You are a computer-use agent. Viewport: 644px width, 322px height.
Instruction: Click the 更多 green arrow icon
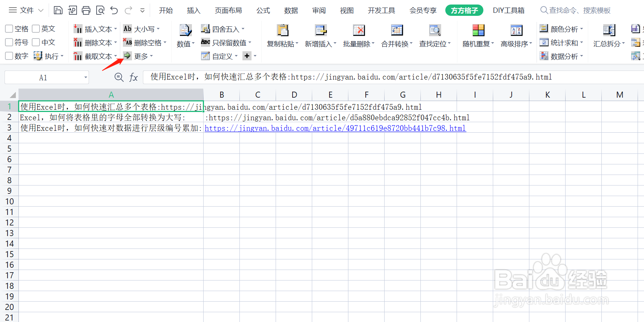click(127, 56)
